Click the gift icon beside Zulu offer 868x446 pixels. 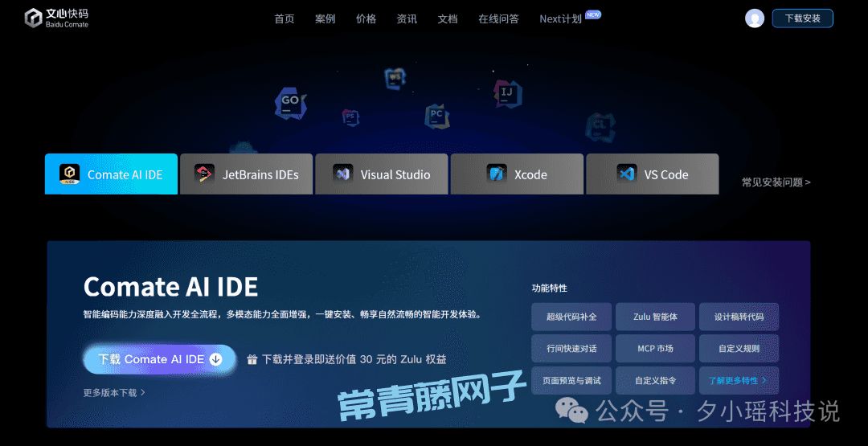(x=252, y=360)
